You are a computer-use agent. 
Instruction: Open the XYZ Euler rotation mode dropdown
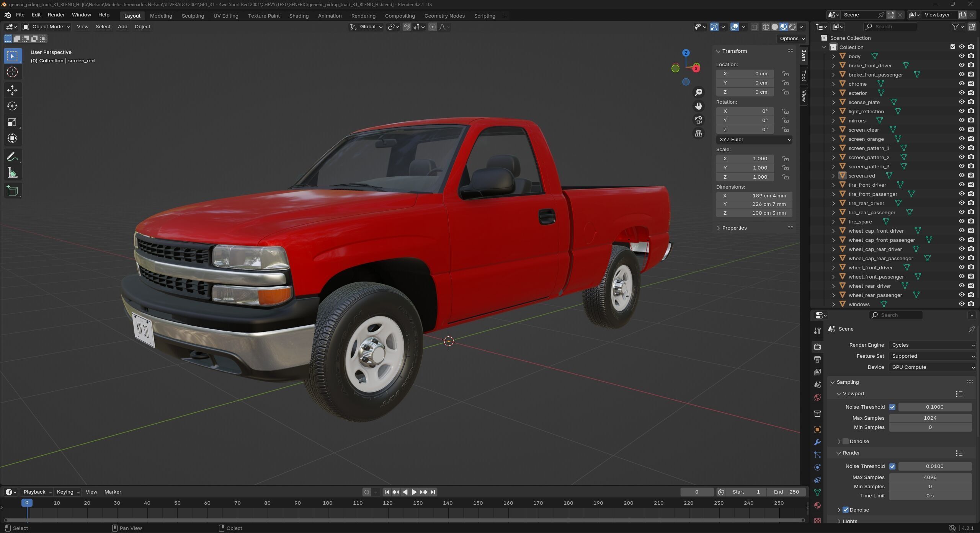click(x=754, y=140)
